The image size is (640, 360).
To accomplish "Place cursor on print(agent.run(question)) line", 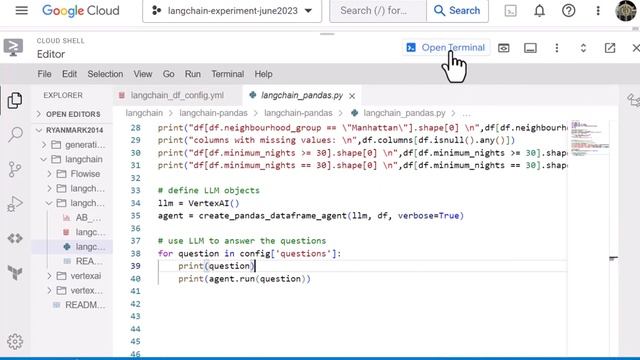I will point(244,279).
